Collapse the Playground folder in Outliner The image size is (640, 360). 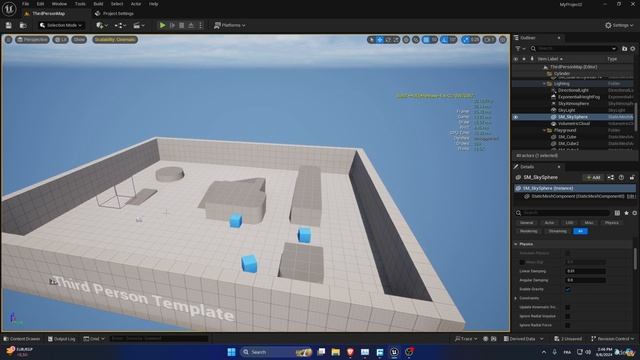[544, 131]
